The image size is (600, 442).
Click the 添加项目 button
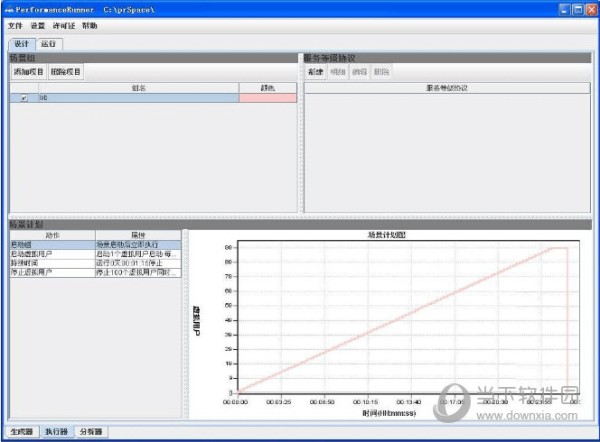point(28,72)
